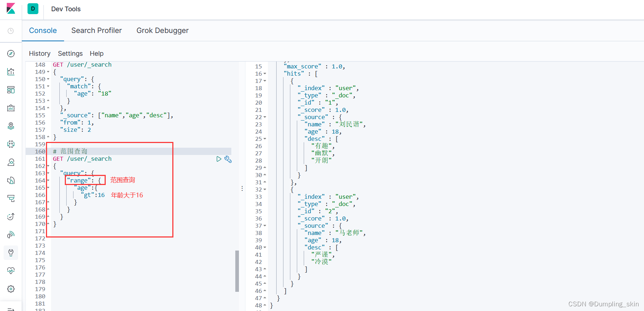Click the '# 范围查询' comment line
Image resolution: width=644 pixels, height=311 pixels.
(70, 151)
